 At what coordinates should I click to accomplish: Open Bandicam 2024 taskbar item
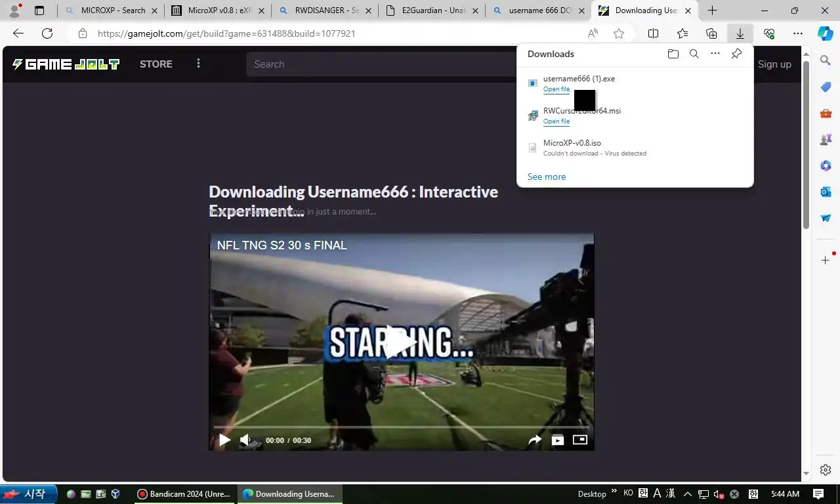click(x=183, y=493)
